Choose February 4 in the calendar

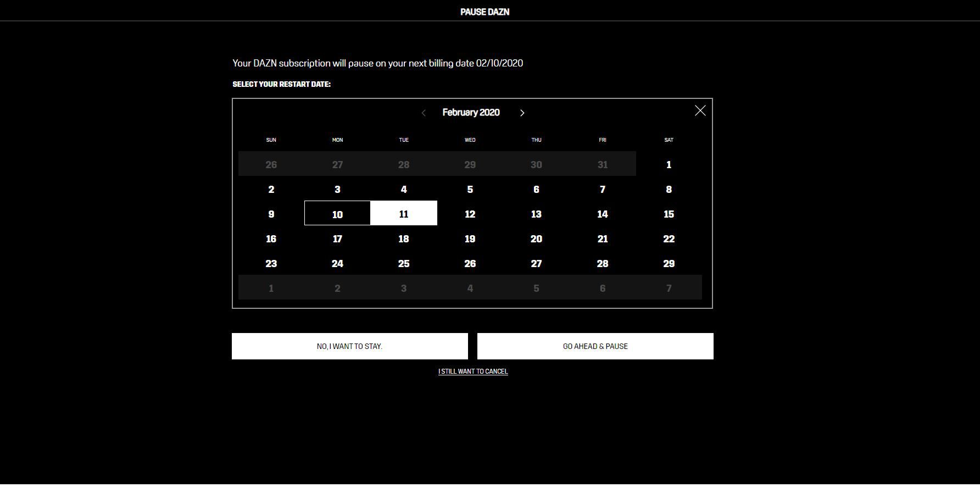[x=404, y=188]
